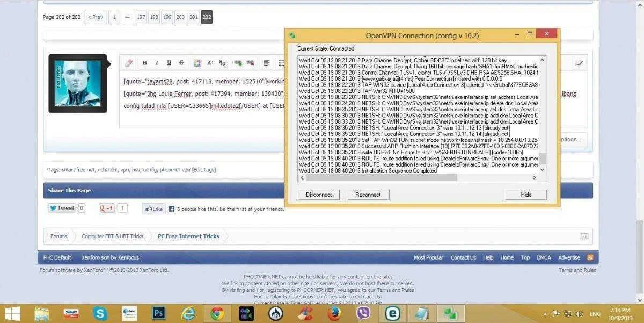Click Hide in OpenVPN window
644x323 pixels.
click(526, 195)
